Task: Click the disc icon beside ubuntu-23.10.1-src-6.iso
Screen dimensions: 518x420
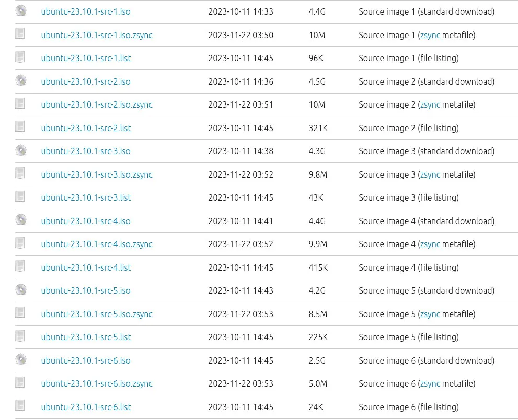Action: pos(20,360)
